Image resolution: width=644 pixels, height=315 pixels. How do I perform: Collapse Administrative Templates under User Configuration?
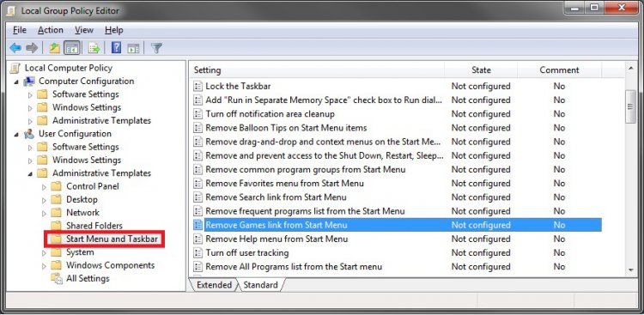[30, 173]
